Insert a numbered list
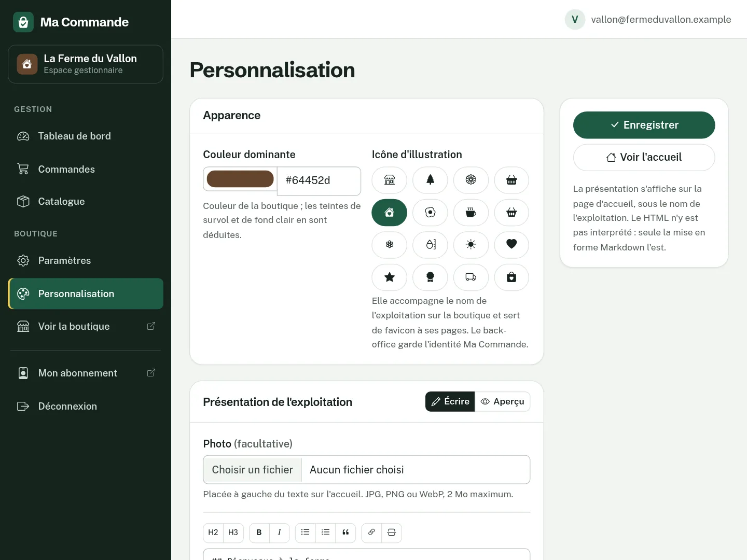Screen dimensions: 747x560 point(325,533)
